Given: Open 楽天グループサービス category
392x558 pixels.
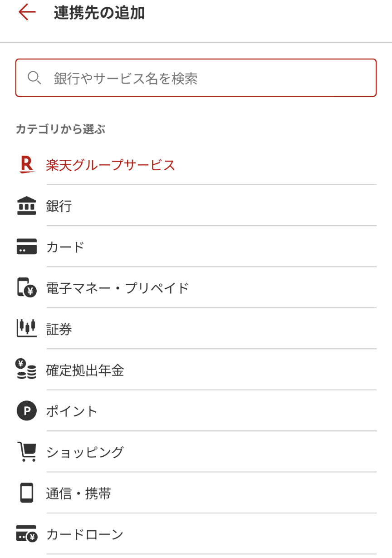Looking at the screenshot, I should 111,165.
